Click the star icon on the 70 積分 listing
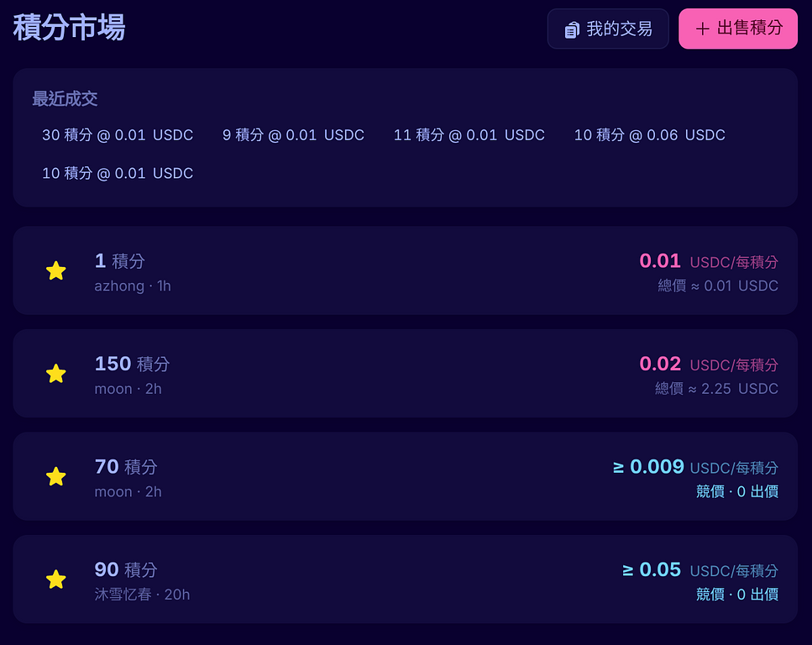Screen dimensions: 812x645 (56, 476)
